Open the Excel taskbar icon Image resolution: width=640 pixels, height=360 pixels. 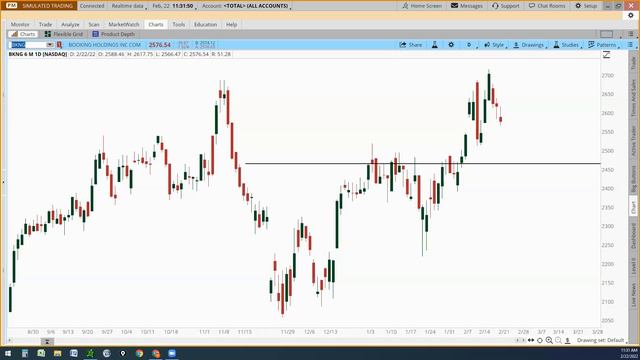click(41, 353)
